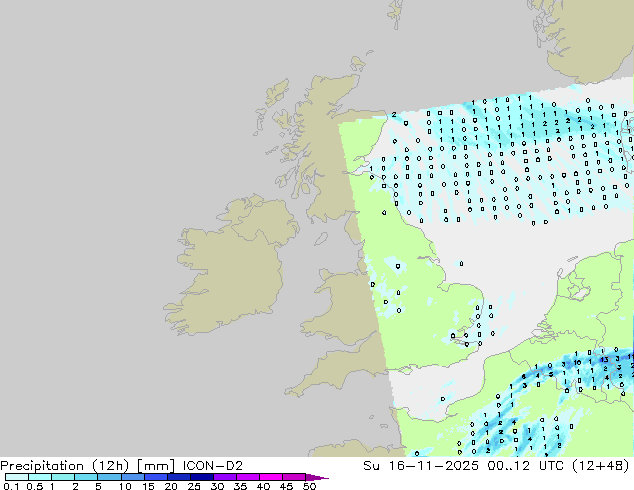Click the '15' legend scale label
This screenshot has width=634, height=490.
[x=148, y=486]
